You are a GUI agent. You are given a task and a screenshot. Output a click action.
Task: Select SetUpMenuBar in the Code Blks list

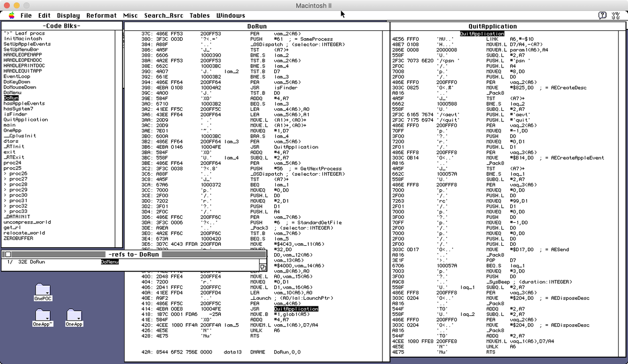click(x=21, y=49)
